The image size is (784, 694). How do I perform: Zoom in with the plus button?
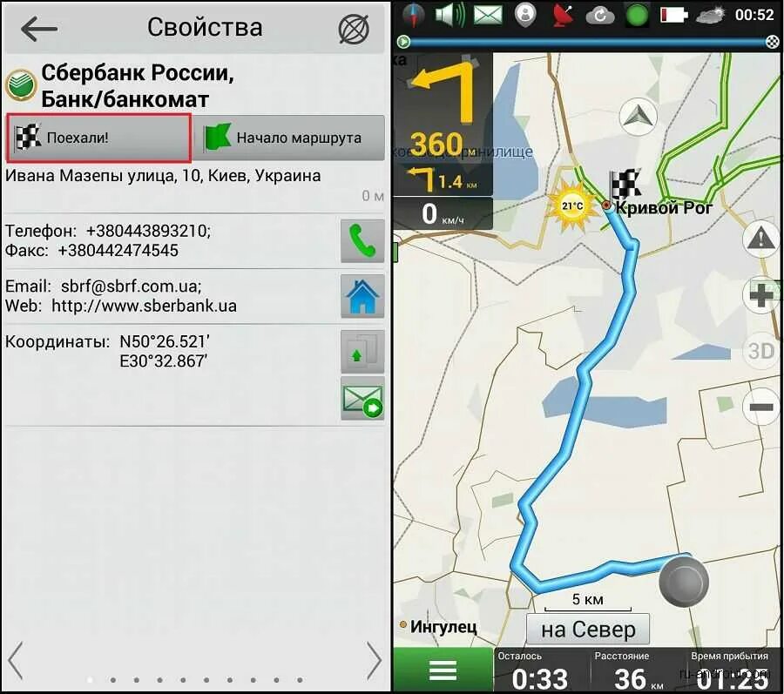tap(761, 295)
